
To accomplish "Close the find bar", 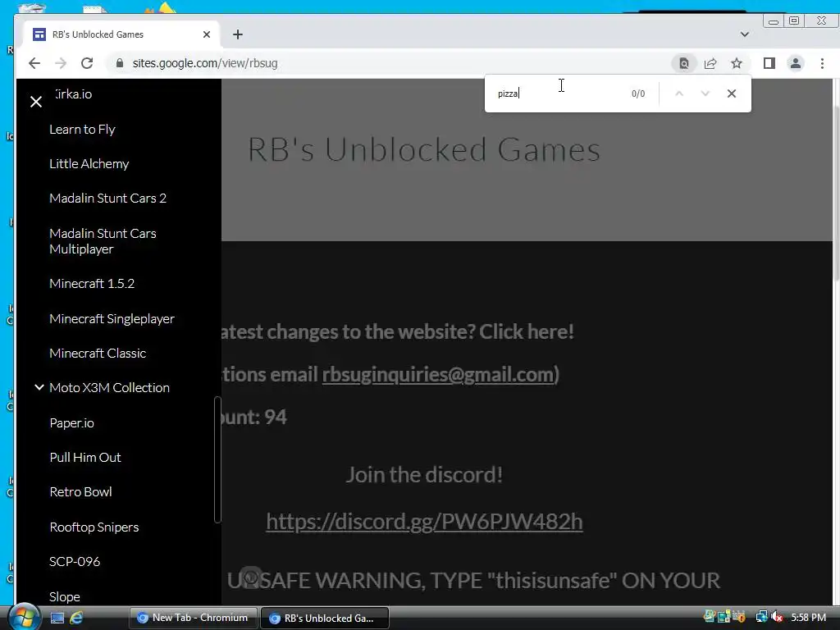I will (x=731, y=94).
